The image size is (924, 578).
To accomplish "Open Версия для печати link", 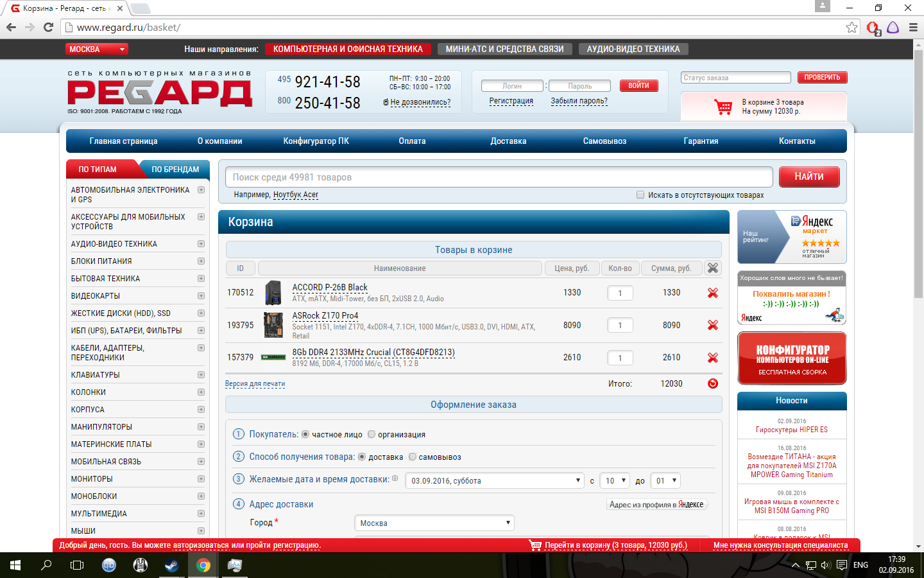I will [255, 384].
